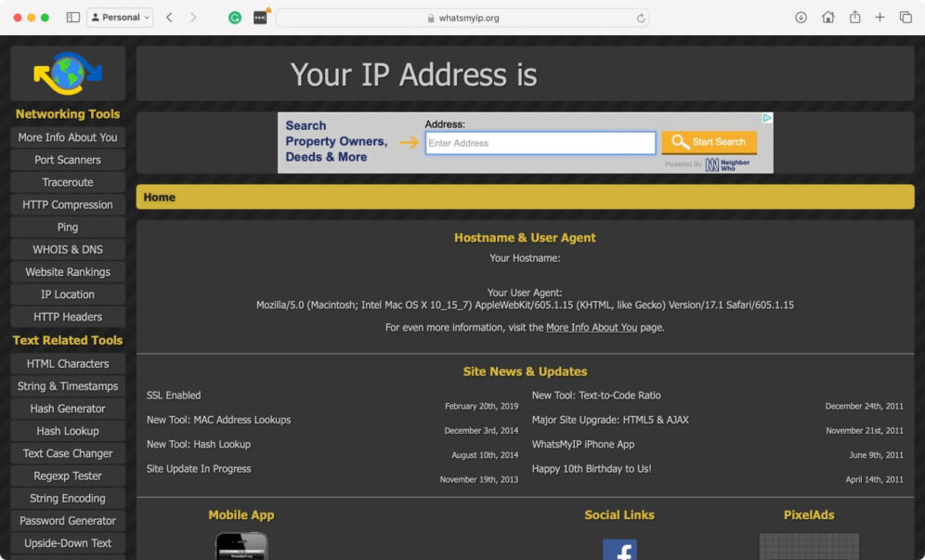Toggle the Safari sidebar
Screen dimensions: 925x560
coord(72,17)
